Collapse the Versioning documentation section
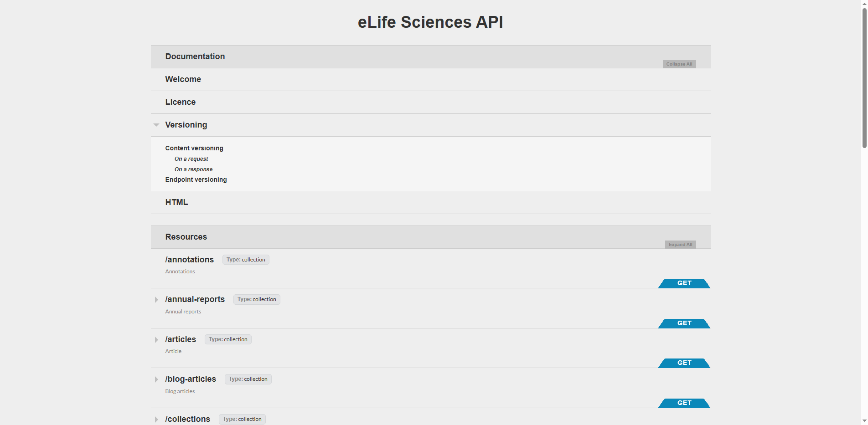 point(186,124)
